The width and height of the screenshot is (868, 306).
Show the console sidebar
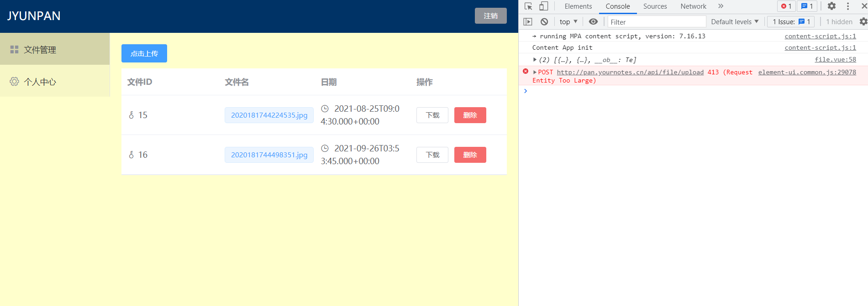pos(528,22)
